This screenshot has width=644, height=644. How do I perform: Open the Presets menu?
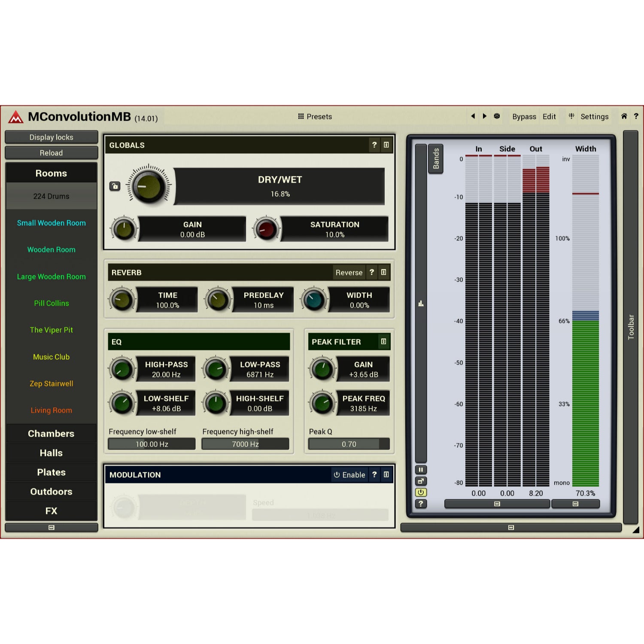[315, 116]
